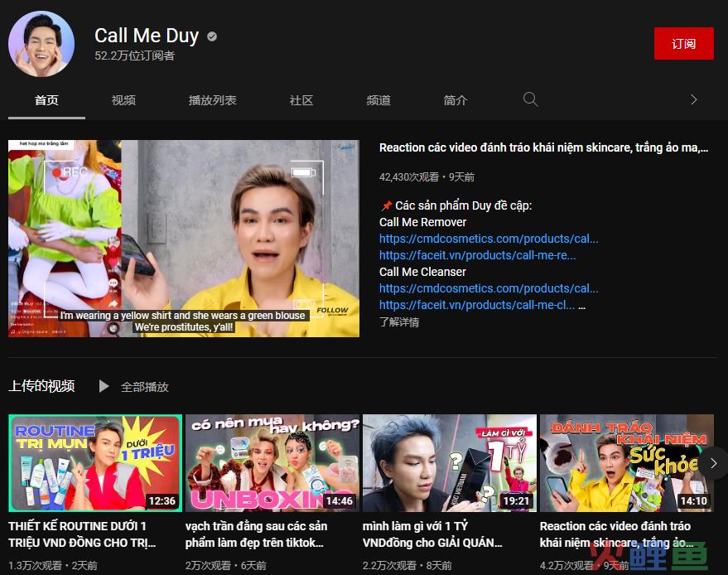
Task: Click the 14:46 duration badge
Action: [340, 500]
